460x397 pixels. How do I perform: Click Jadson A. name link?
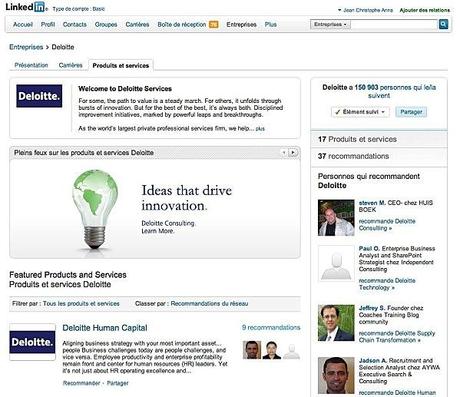(373, 361)
